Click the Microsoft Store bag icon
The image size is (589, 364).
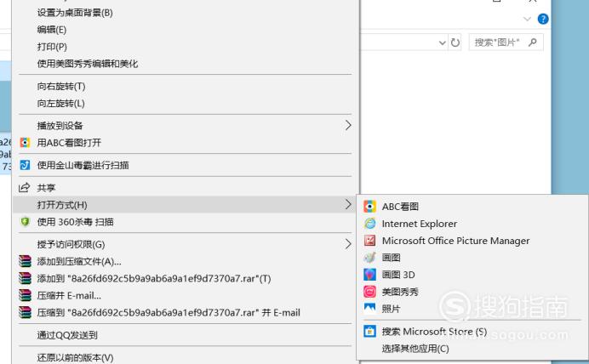tap(369, 332)
